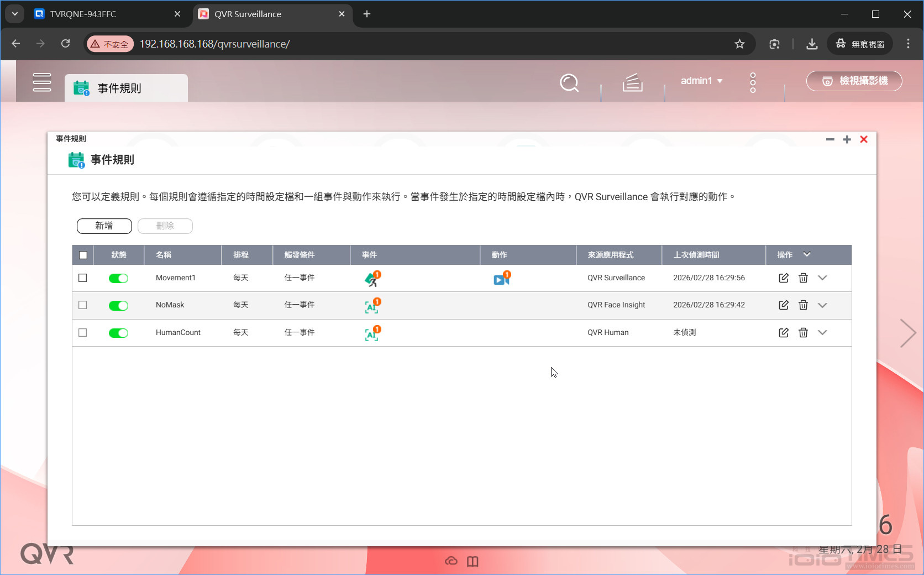The width and height of the screenshot is (924, 575).
Task: Toggle off the HumanCount rule
Action: click(118, 333)
